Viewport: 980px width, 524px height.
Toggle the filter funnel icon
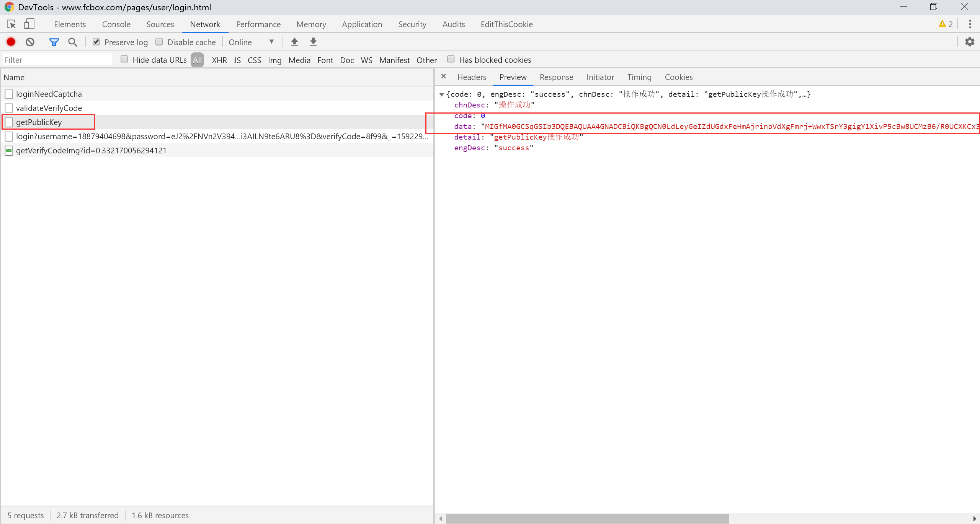pos(54,42)
